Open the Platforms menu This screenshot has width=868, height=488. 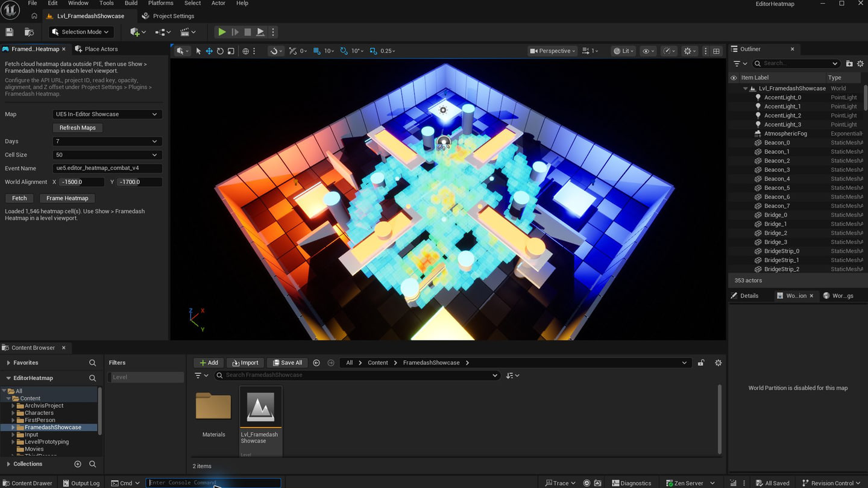(x=161, y=3)
